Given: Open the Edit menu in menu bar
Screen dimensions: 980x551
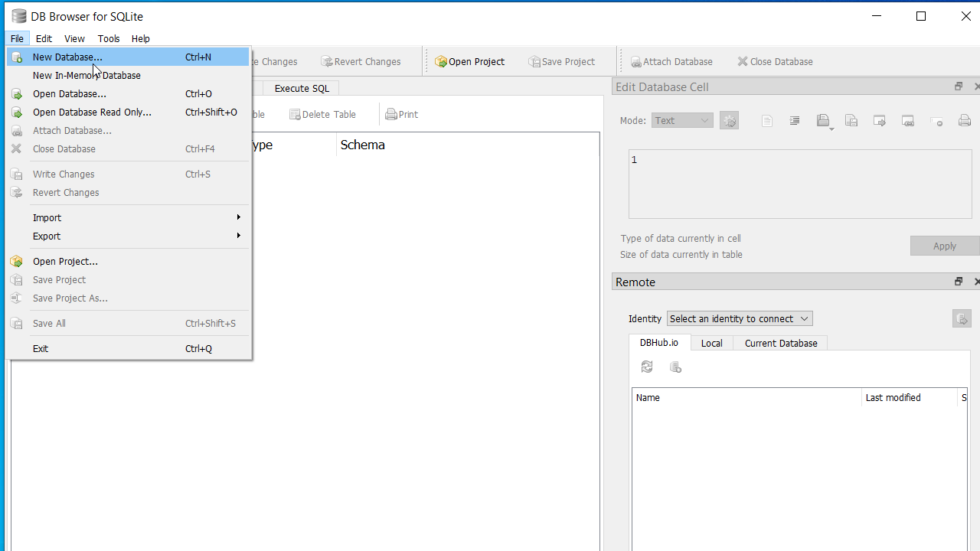Looking at the screenshot, I should click(x=44, y=38).
